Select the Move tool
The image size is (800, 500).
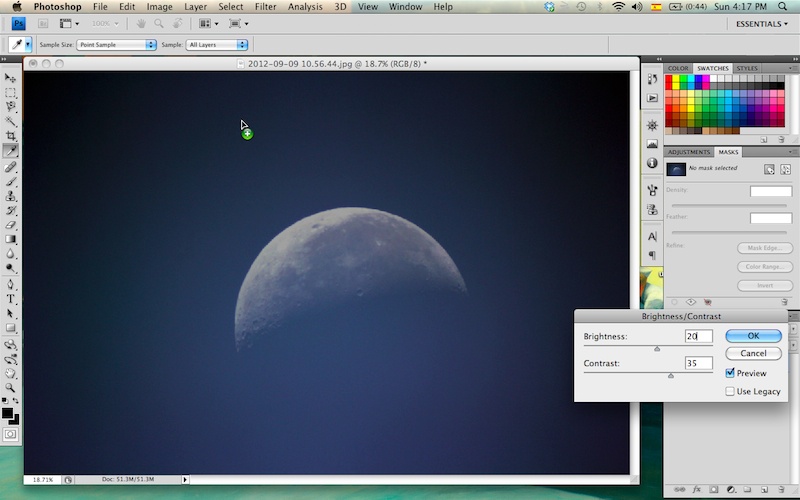click(11, 77)
